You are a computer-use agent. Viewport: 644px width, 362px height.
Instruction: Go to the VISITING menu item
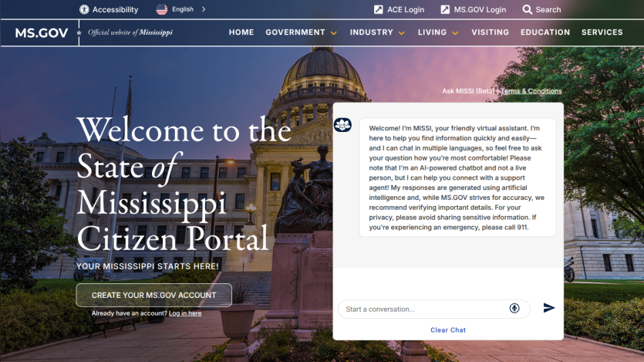490,32
